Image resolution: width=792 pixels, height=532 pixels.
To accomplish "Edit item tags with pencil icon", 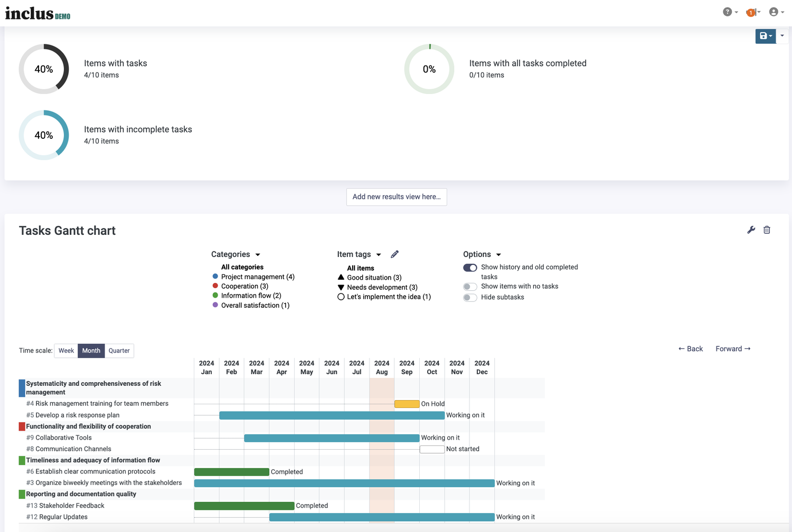I will [x=395, y=254].
